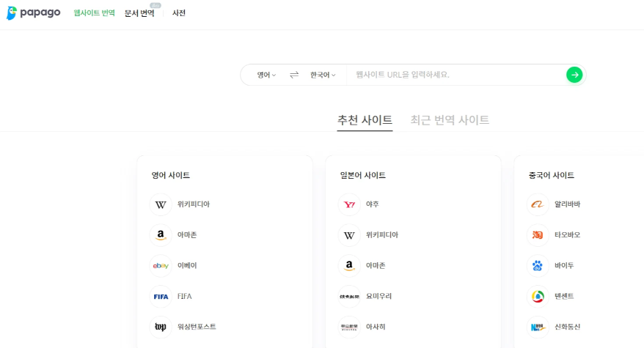Open the 신화통신 link
This screenshot has height=348, width=644.
point(567,327)
